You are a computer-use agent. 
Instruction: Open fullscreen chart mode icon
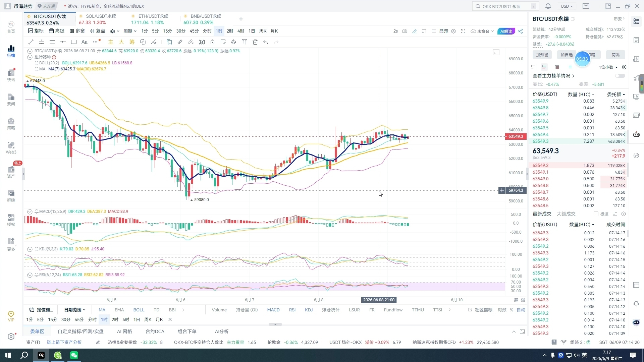(x=463, y=31)
